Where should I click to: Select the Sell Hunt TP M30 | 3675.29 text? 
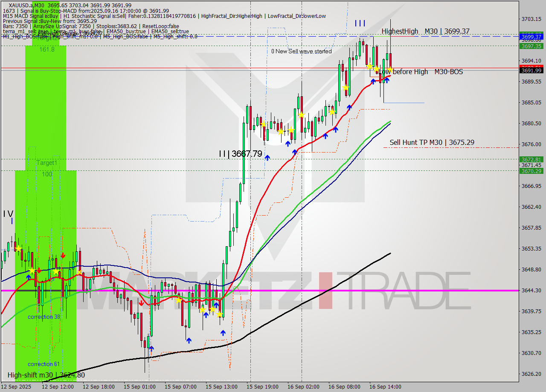pos(432,142)
